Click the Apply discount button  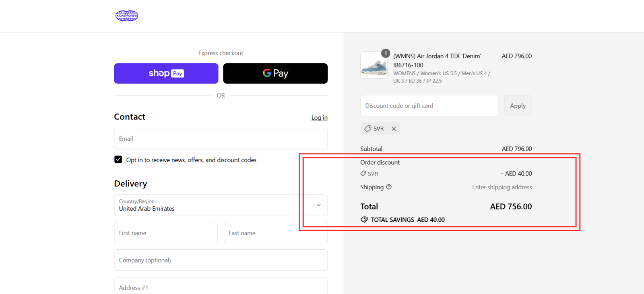[518, 106]
